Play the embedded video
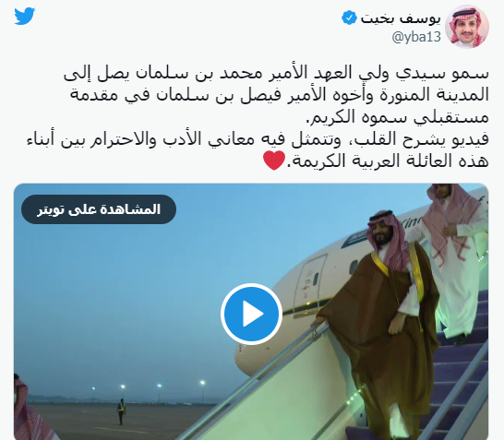The height and width of the screenshot is (440, 504). 251,314
